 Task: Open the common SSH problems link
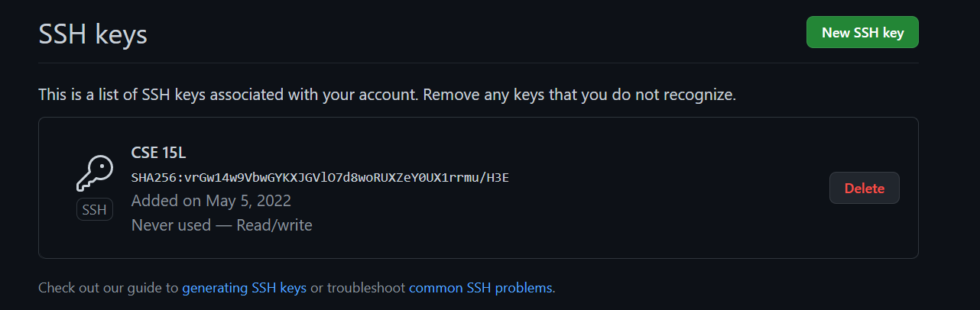[480, 288]
